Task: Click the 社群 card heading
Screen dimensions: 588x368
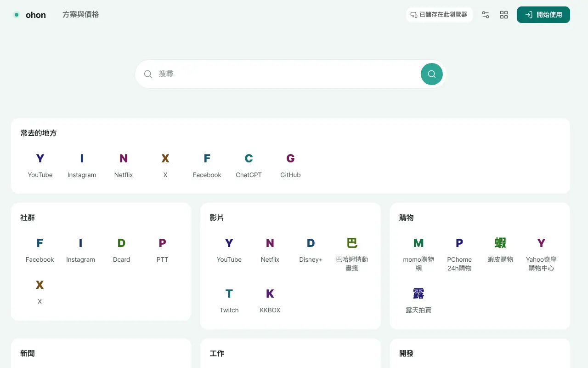Action: pyautogui.click(x=28, y=218)
